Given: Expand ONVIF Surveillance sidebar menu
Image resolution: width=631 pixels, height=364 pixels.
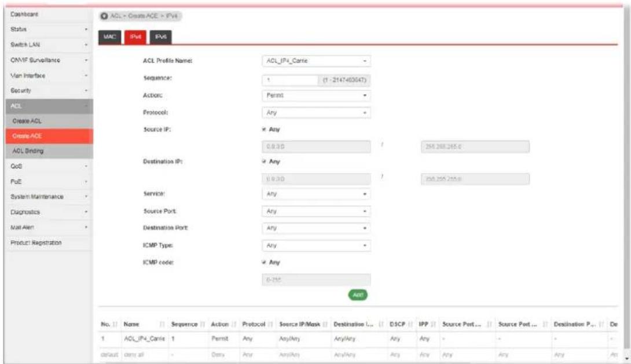Looking at the screenshot, I should [49, 60].
